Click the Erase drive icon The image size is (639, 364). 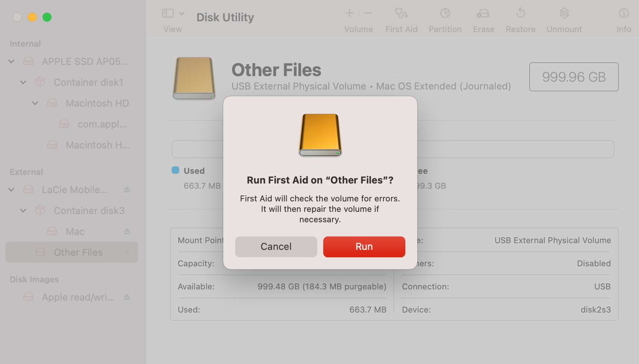click(x=483, y=13)
